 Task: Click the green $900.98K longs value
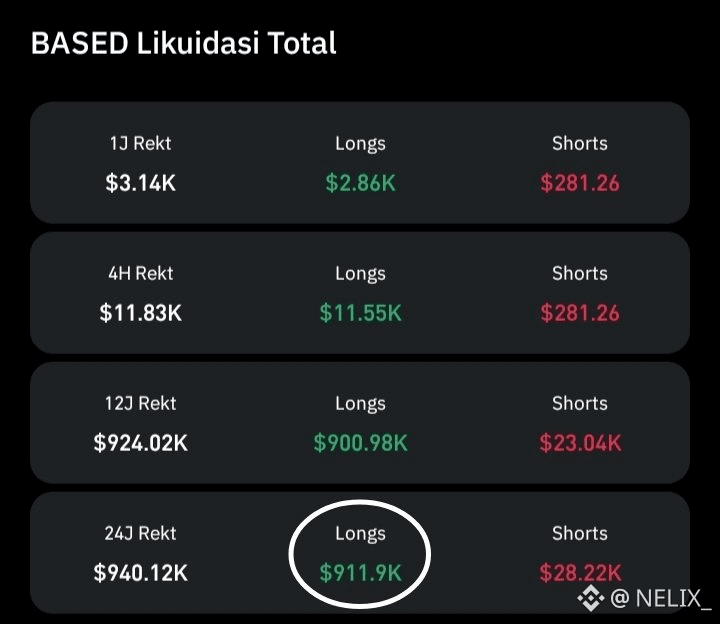(360, 443)
